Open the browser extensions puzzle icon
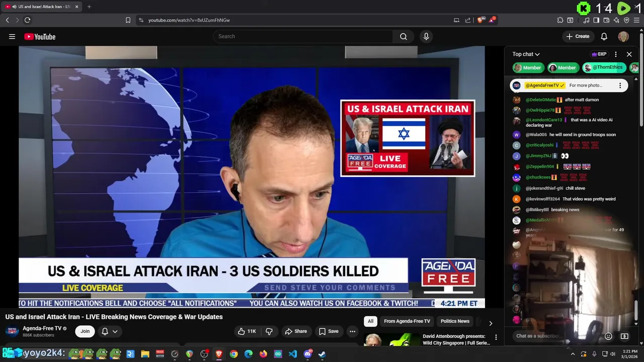This screenshot has width=644, height=362. tap(560, 20)
